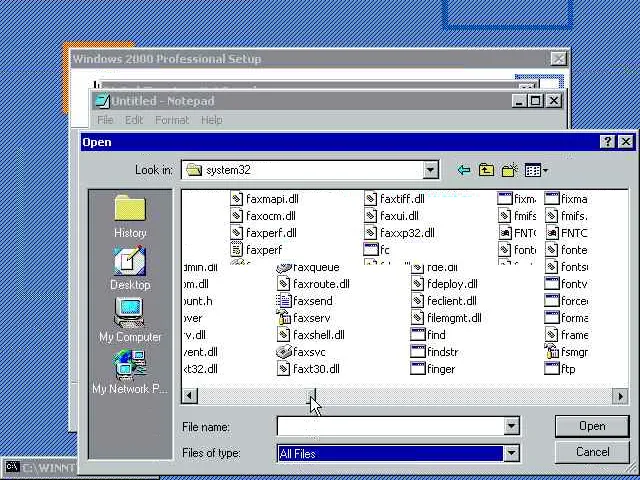
Task: Select the fc program file
Action: [x=377, y=250]
